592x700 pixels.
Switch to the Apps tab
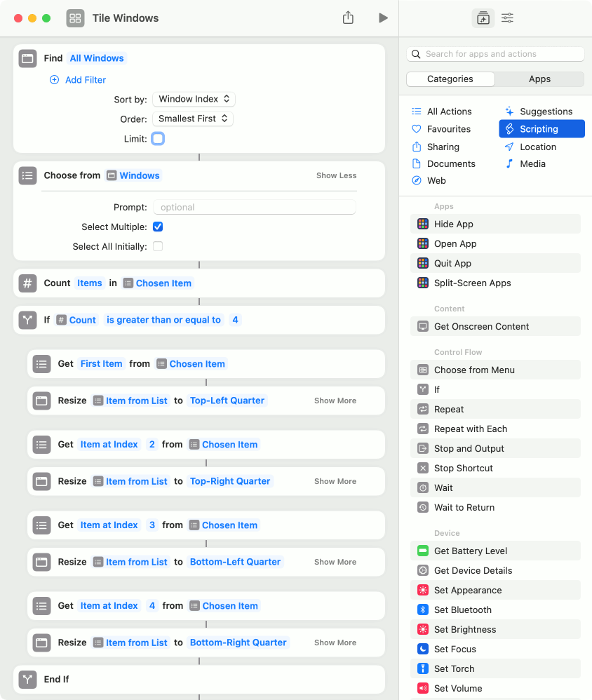(539, 79)
